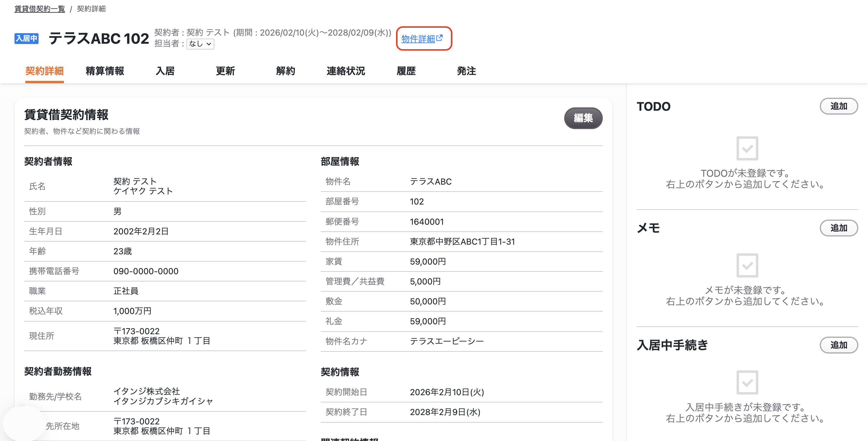Click the メモが未登録です。 message

pyautogui.click(x=745, y=290)
